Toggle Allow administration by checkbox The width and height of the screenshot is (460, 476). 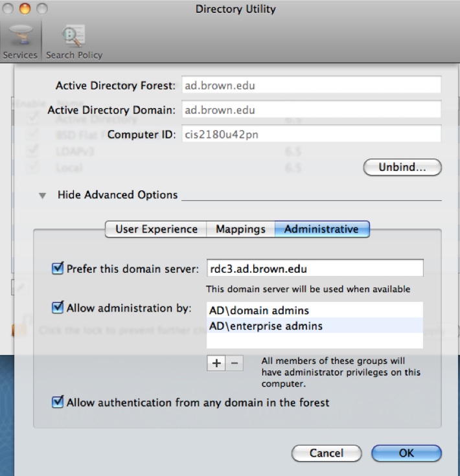(58, 308)
